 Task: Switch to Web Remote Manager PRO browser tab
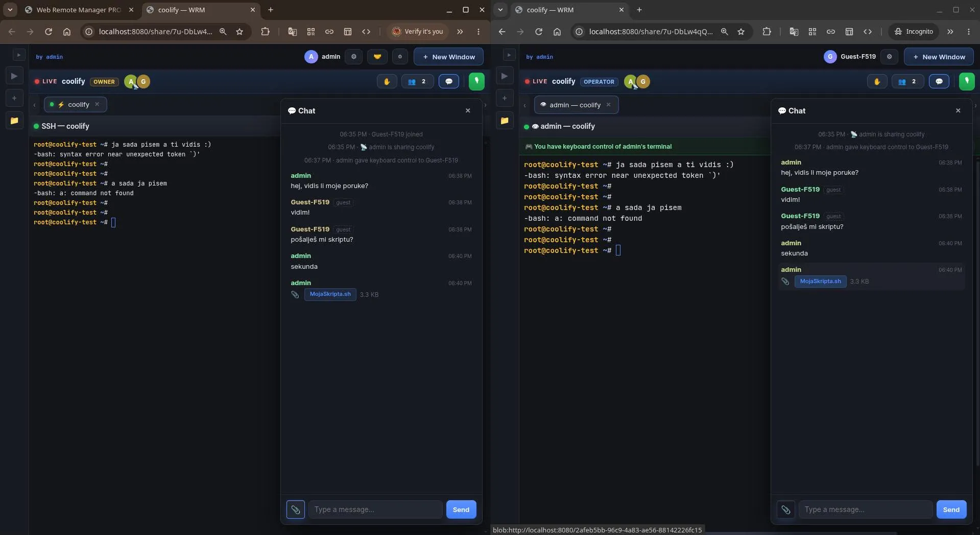79,10
